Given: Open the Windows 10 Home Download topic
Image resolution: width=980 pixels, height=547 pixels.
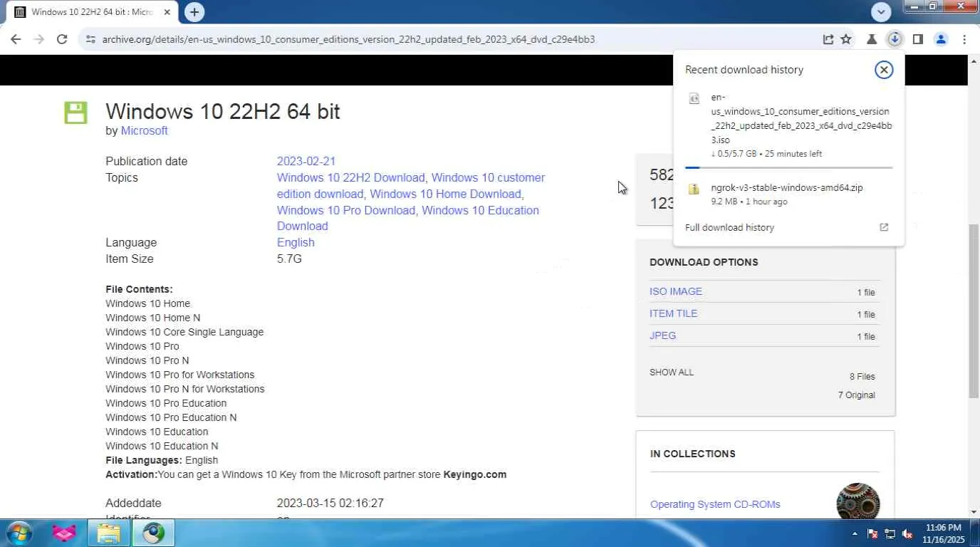Looking at the screenshot, I should pyautogui.click(x=447, y=194).
